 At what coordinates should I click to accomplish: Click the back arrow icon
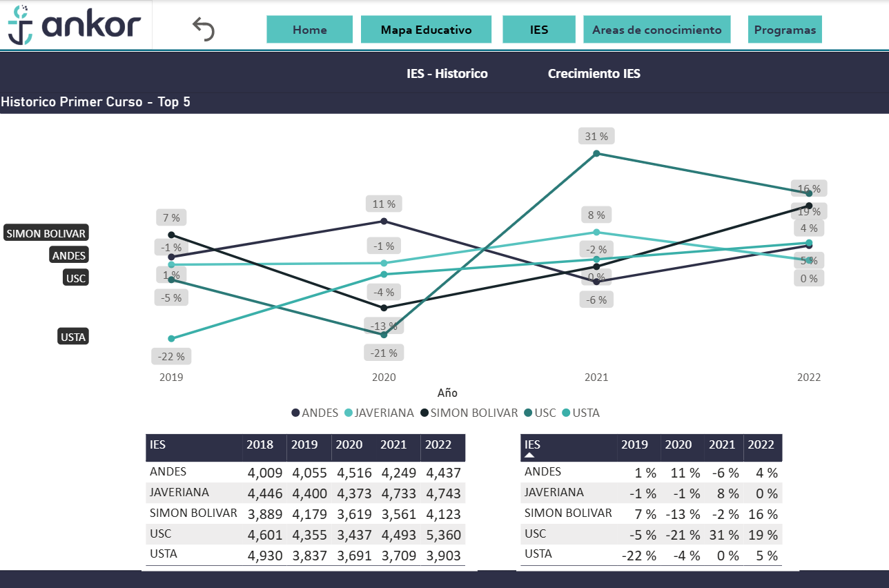click(x=204, y=30)
